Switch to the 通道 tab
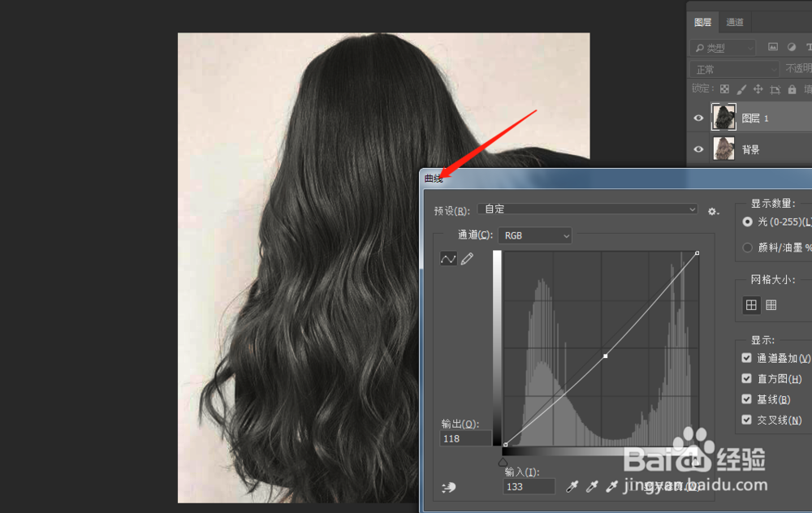The height and width of the screenshot is (513, 812). [734, 22]
